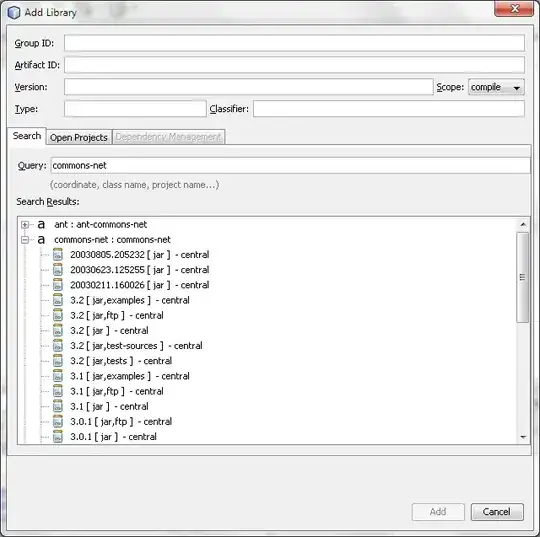Switch to the Open Projects tab
This screenshot has height=537, width=540.
tap(79, 137)
